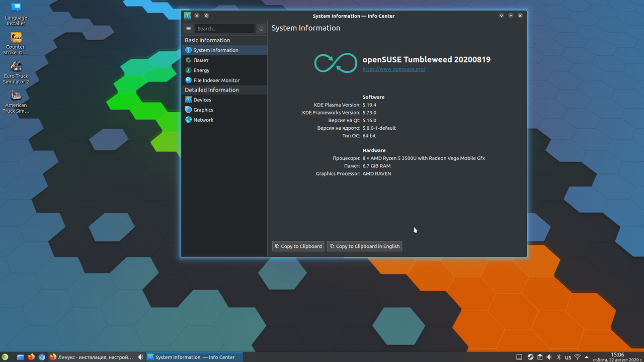Click the keep-below double down arrow in title bar
Viewport: 644px width, 362px height.
(197, 16)
